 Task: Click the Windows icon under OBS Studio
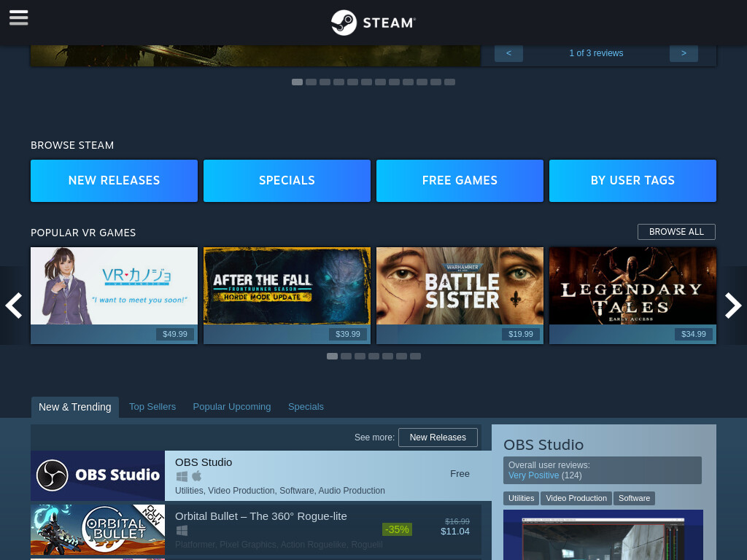coord(182,475)
